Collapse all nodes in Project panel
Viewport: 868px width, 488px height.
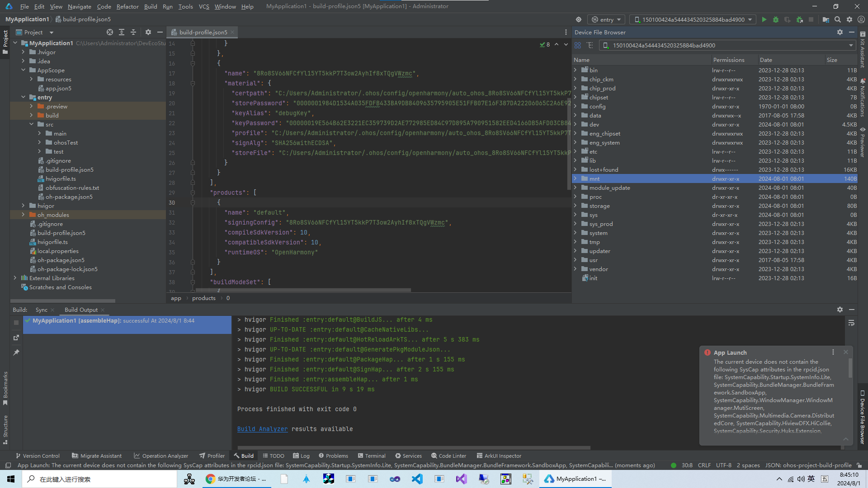pos(133,32)
